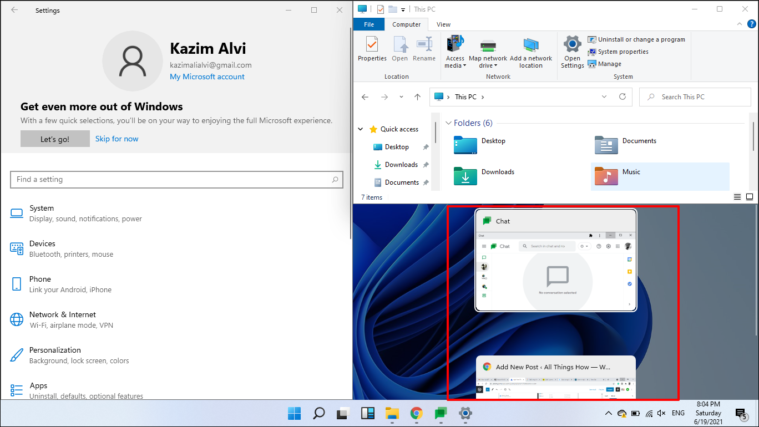Click the Settings back arrow
The width and height of the screenshot is (759, 427).
(15, 10)
